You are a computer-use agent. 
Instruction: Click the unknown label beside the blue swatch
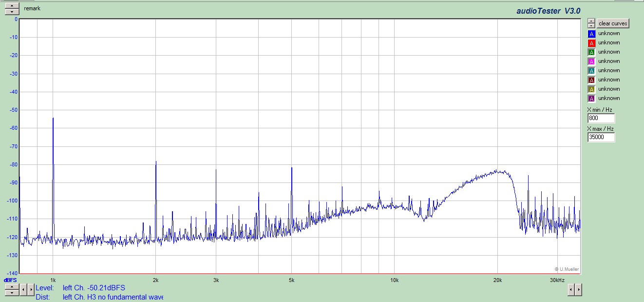click(609, 34)
